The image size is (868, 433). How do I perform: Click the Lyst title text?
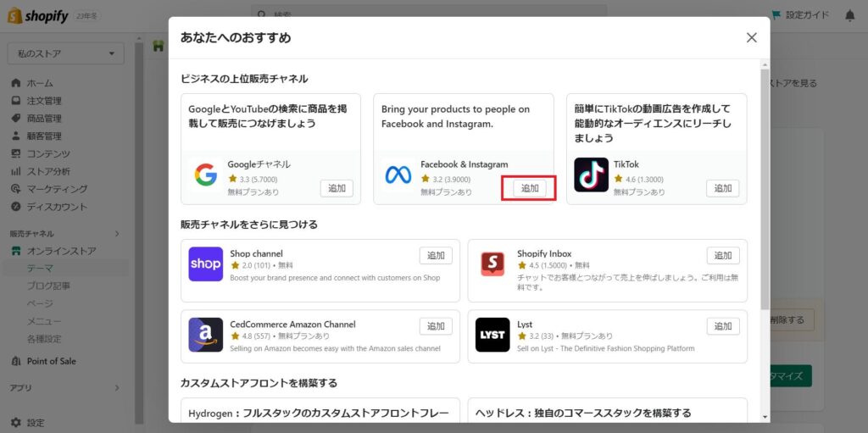click(525, 324)
